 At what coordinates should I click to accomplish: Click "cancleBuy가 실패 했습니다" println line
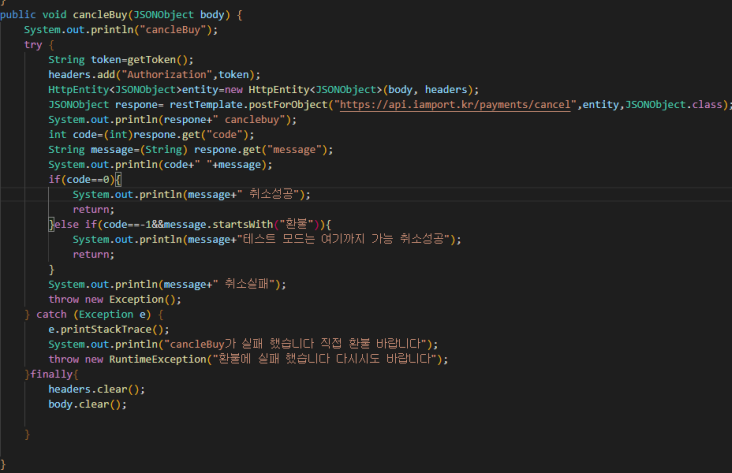243,344
